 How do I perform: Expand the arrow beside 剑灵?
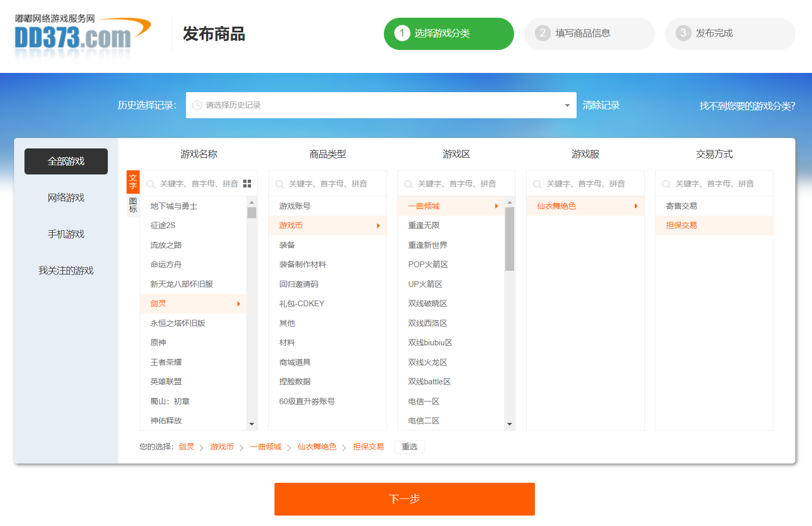click(239, 304)
